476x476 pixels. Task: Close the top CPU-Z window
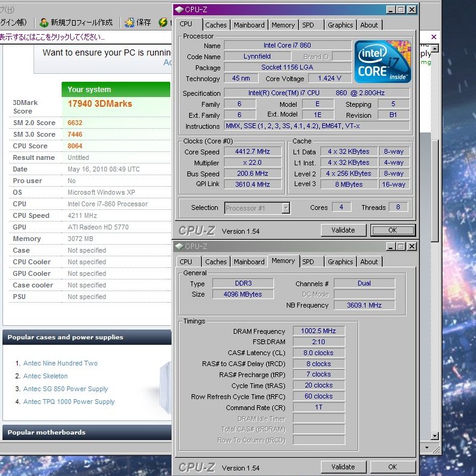click(x=412, y=10)
